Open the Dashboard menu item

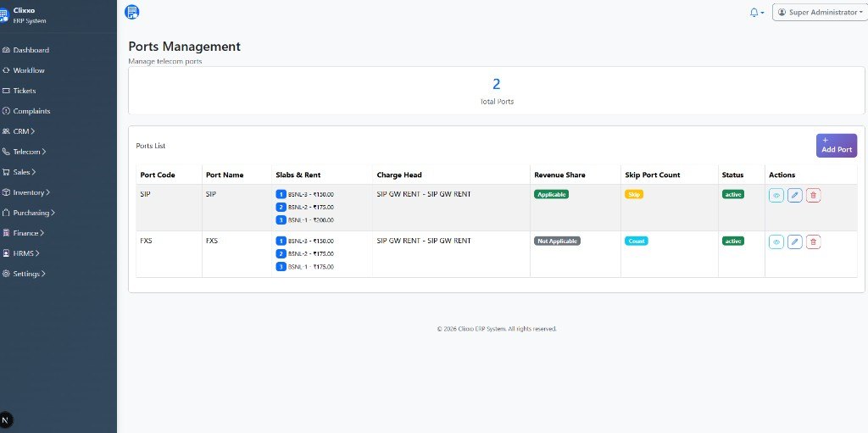coord(31,50)
